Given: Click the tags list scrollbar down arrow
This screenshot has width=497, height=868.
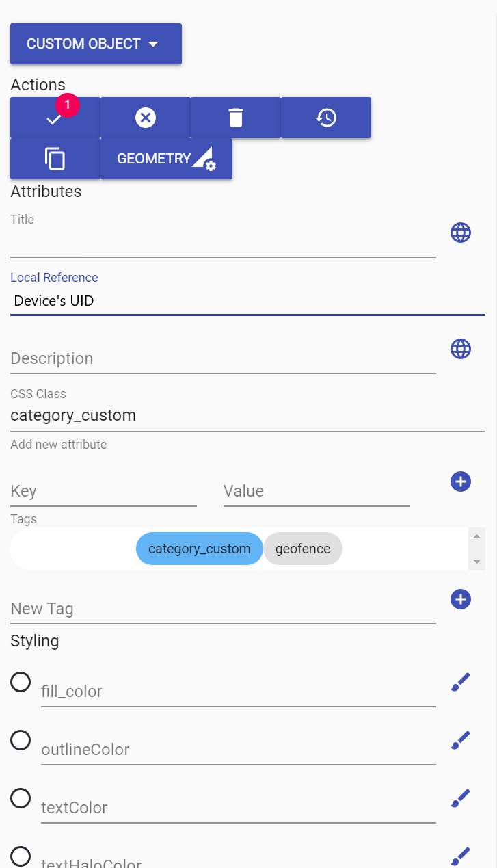Looking at the screenshot, I should (476, 562).
